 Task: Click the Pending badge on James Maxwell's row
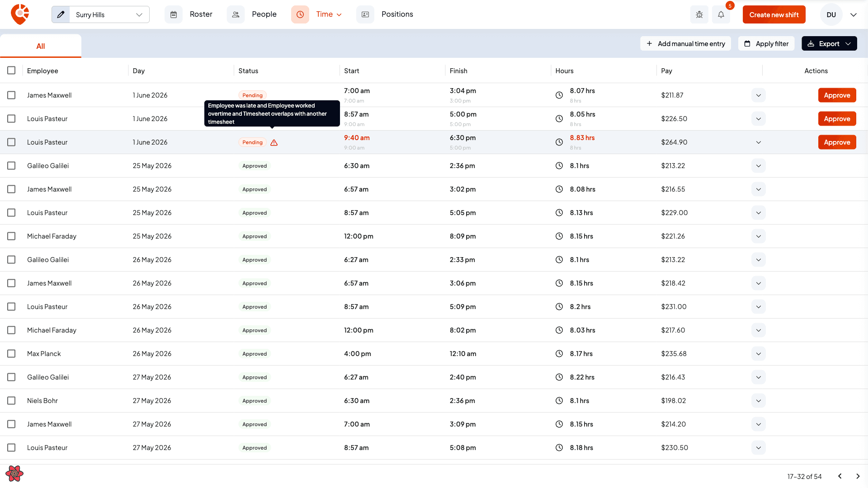[252, 95]
